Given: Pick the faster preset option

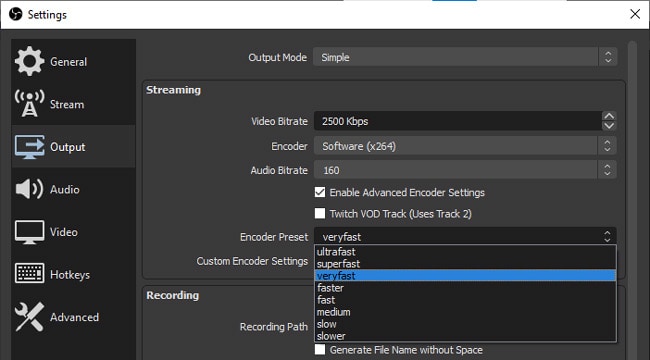Looking at the screenshot, I should (x=465, y=287).
